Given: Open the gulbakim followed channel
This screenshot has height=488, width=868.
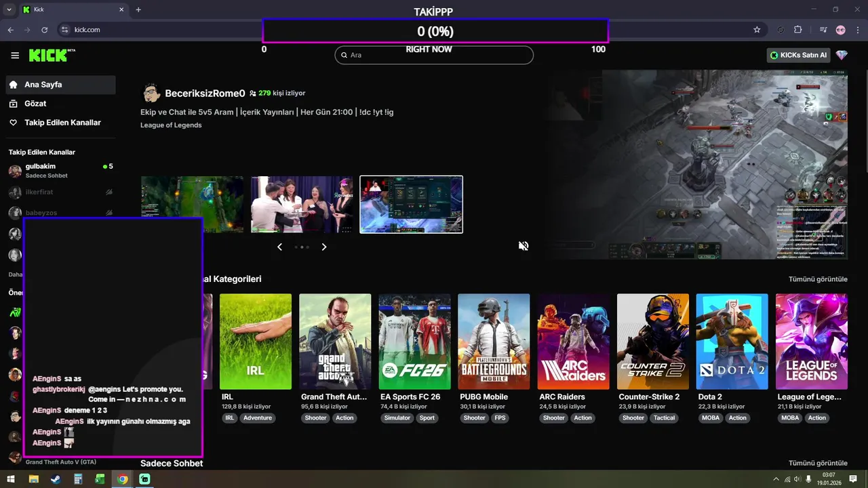Looking at the screenshot, I should click(60, 171).
